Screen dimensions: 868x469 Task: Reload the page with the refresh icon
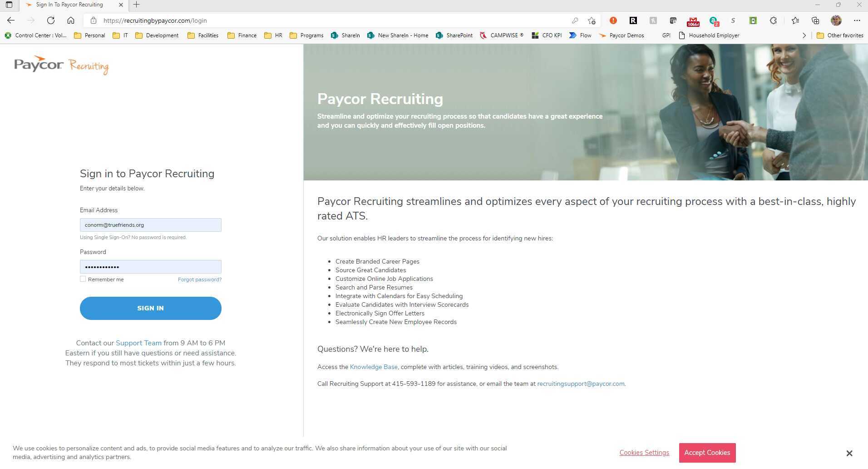(x=51, y=20)
